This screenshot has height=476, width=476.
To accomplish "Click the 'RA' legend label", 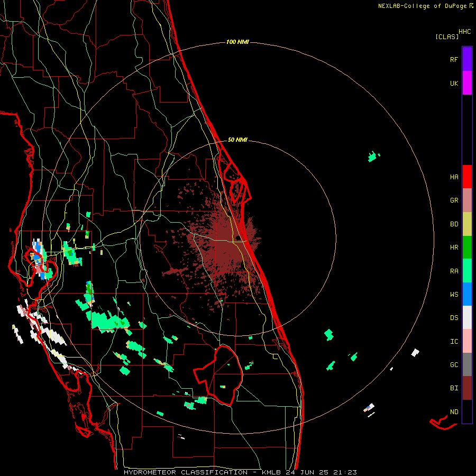I will point(454,271).
